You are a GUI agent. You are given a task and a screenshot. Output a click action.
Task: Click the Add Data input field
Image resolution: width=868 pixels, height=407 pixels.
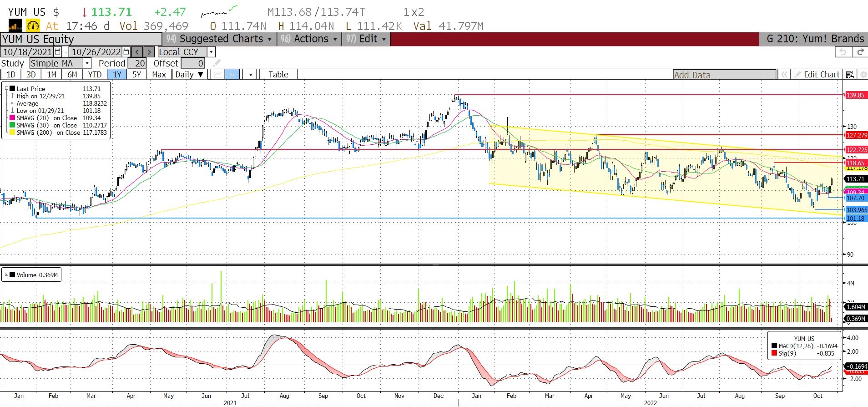coord(725,75)
